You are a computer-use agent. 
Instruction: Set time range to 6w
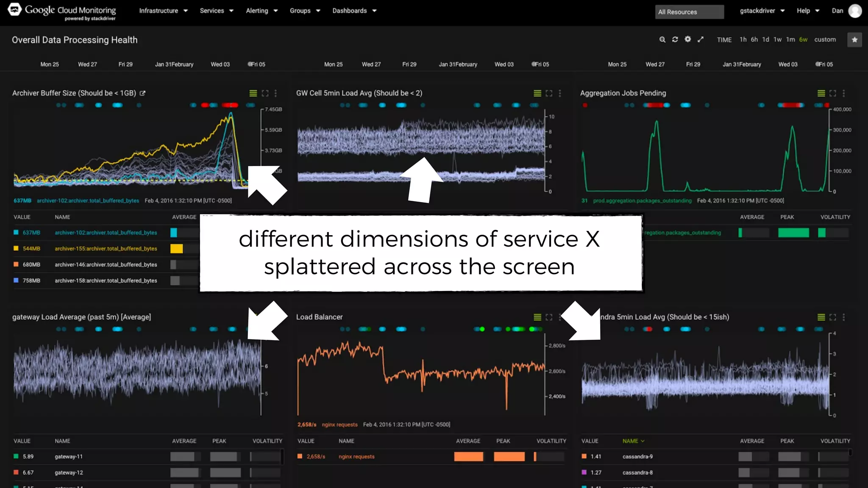tap(803, 39)
